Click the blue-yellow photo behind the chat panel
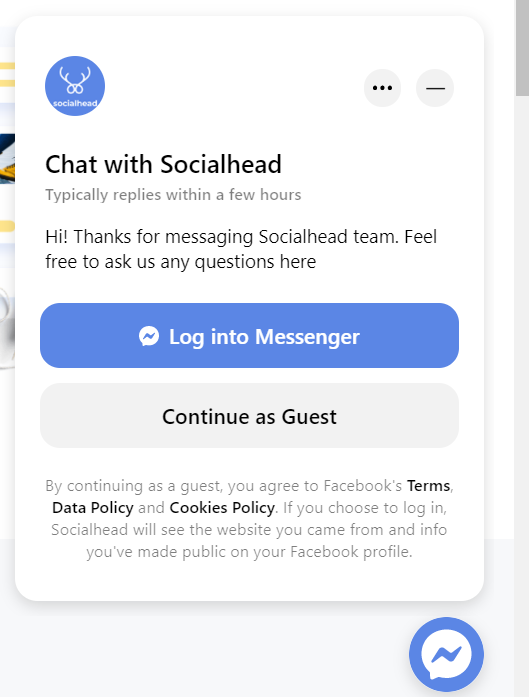This screenshot has height=697, width=529. 8,159
